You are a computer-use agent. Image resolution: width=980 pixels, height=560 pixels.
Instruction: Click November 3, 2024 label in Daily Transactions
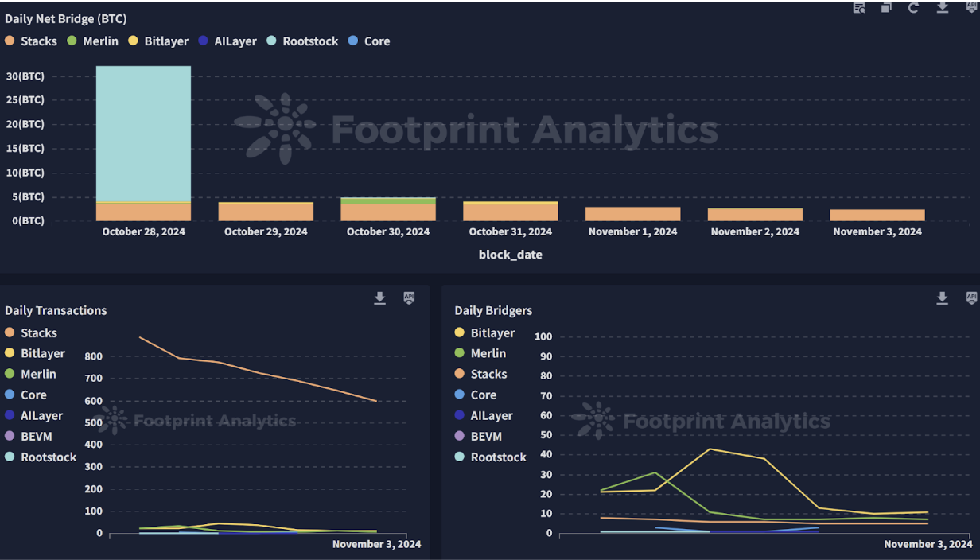point(376,544)
